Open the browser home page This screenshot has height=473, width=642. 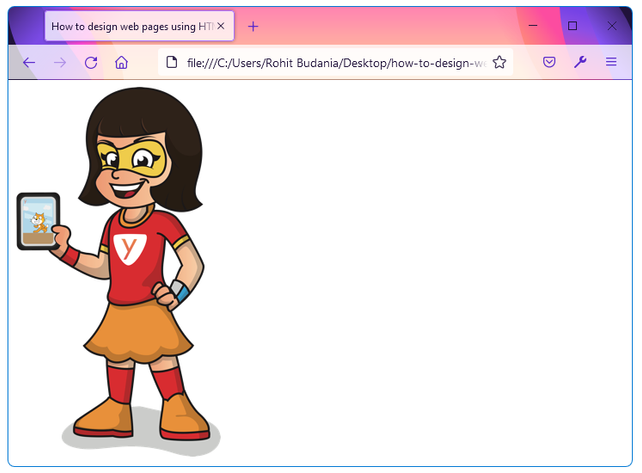[x=122, y=63]
